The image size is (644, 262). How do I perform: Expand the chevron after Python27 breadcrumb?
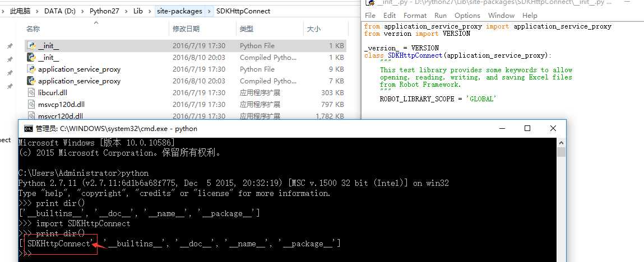tap(126, 11)
